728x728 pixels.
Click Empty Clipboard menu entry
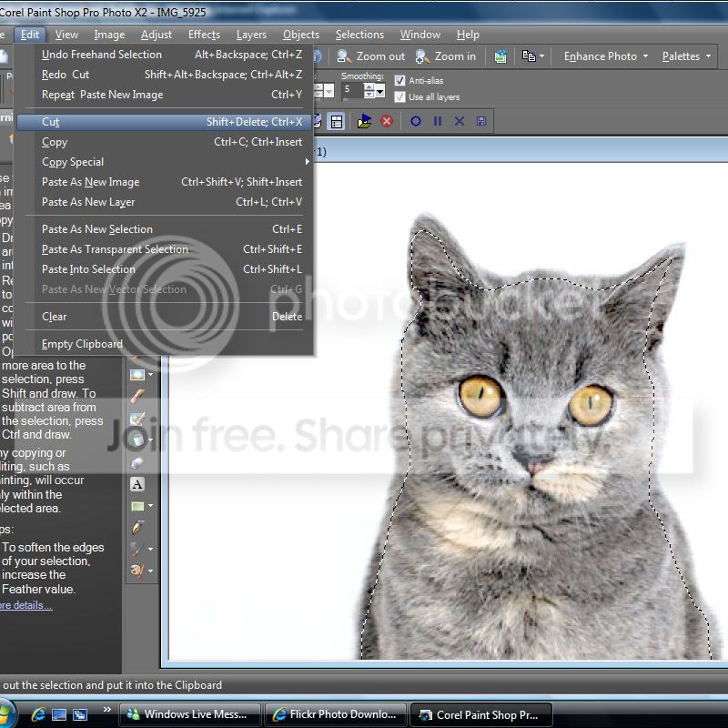point(82,344)
